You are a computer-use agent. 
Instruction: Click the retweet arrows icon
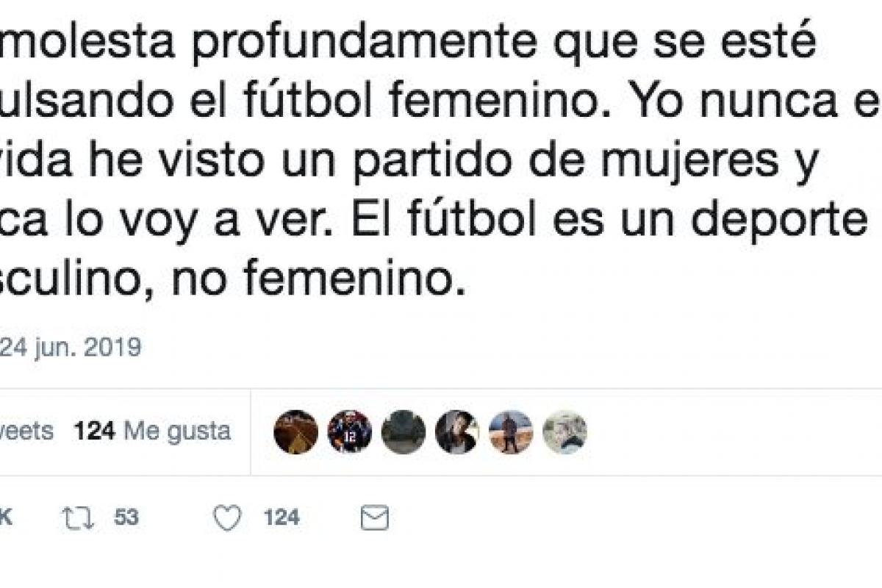click(x=79, y=518)
